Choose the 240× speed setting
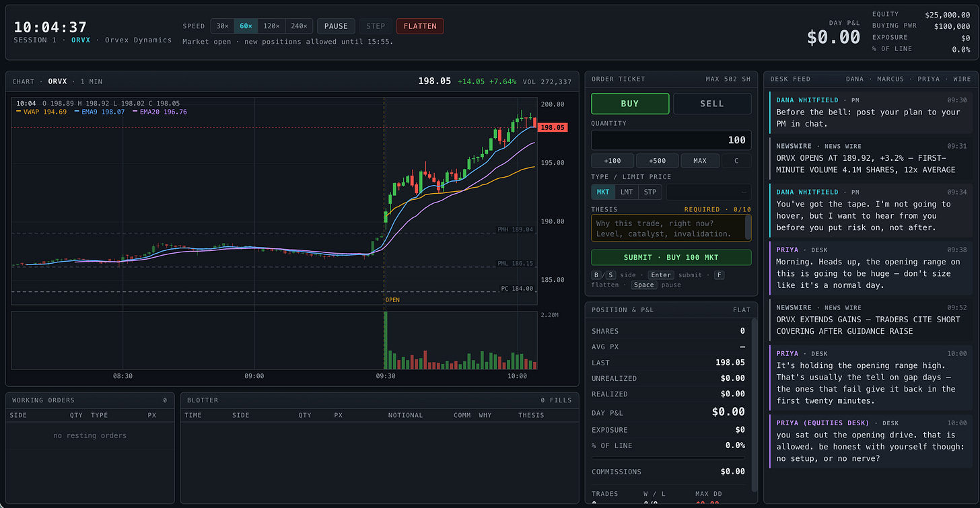 click(x=300, y=26)
